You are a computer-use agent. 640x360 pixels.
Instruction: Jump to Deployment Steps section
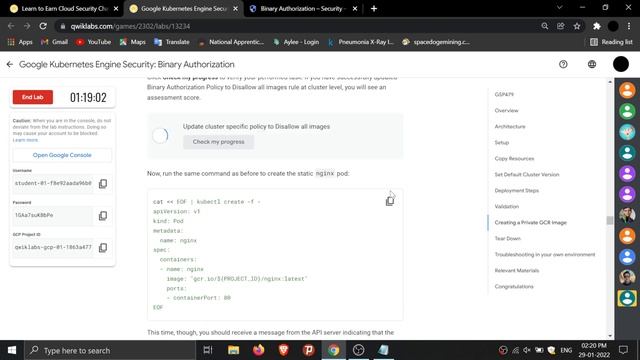coord(517,191)
